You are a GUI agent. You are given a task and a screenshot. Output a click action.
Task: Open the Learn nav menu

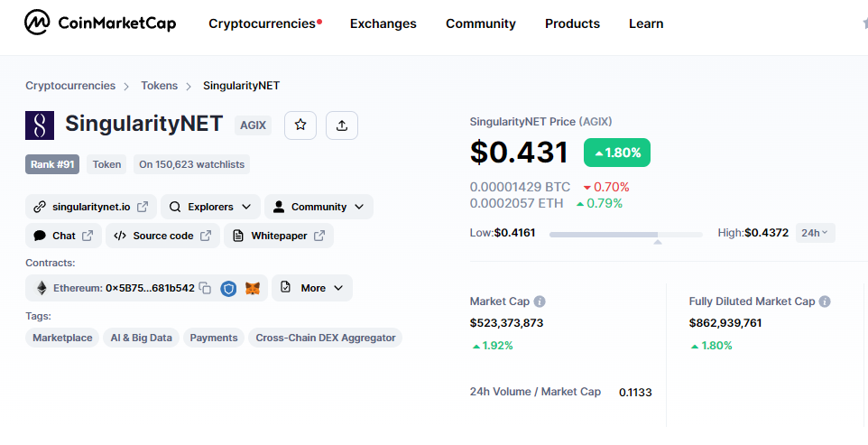coord(646,23)
